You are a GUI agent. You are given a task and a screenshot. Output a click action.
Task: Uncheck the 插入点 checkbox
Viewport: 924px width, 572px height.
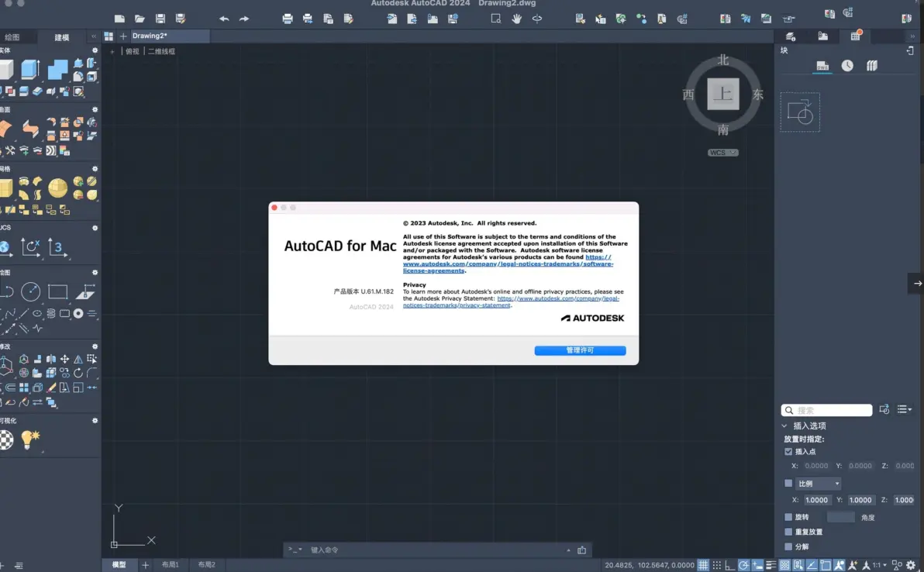[788, 452]
